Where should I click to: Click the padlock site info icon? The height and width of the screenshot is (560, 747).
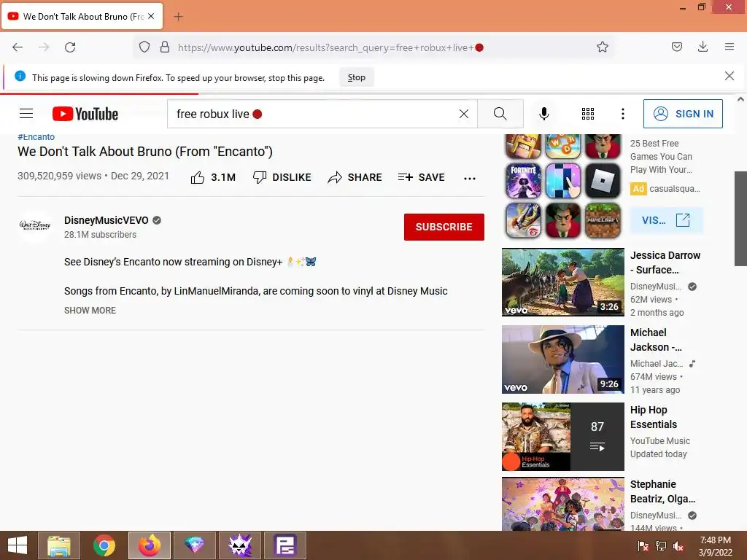point(165,47)
